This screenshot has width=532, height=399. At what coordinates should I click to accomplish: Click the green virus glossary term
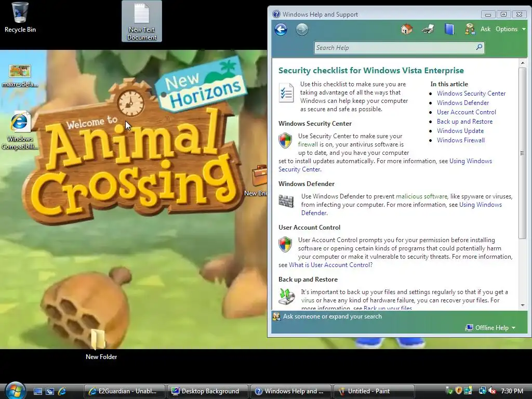pos(308,300)
